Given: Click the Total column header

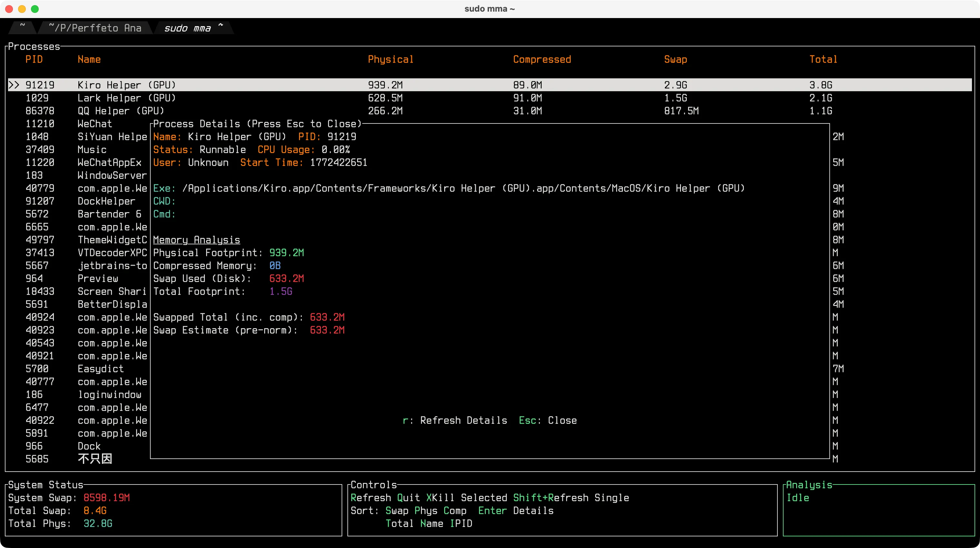Looking at the screenshot, I should coord(823,59).
